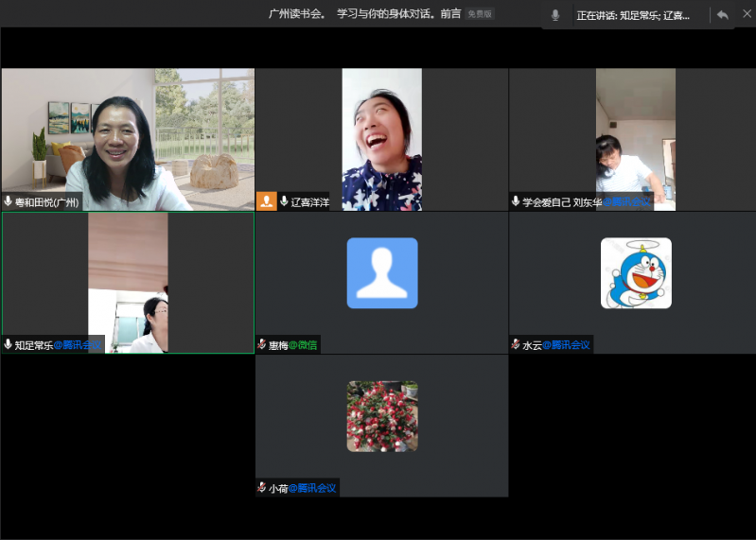Click muted mic icon beside 惠梅

[262, 345]
